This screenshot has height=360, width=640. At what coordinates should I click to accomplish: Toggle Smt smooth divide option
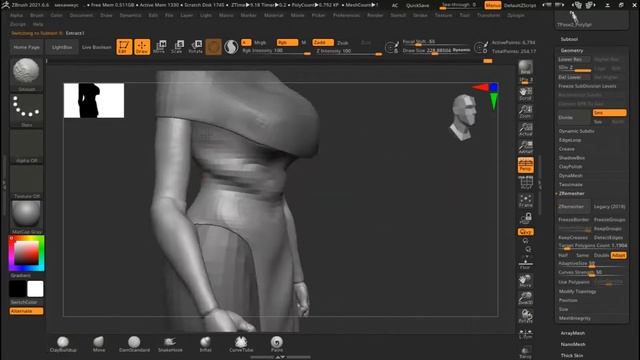[x=609, y=113]
